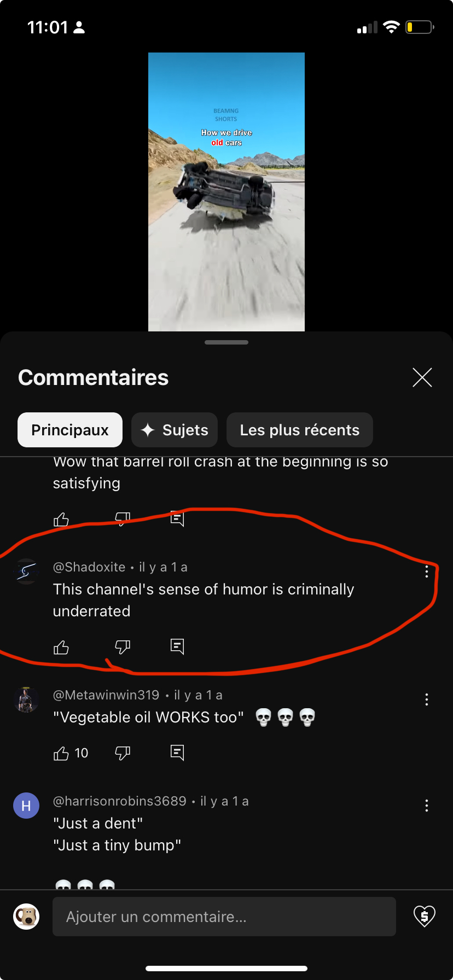
Task: Tap the comments panel drag handle
Action: coord(226,342)
